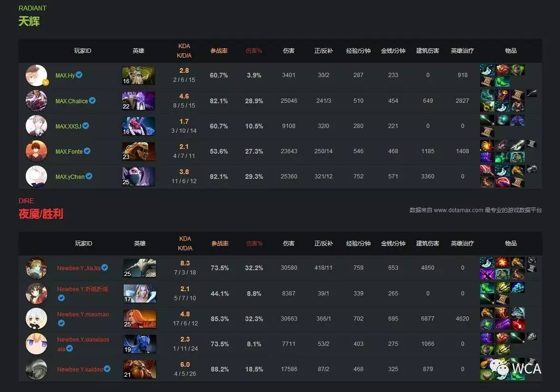Image resolution: width=560 pixels, height=392 pixels.
Task: Click Dire table 金钱/分钟 column header
Action: point(393,244)
